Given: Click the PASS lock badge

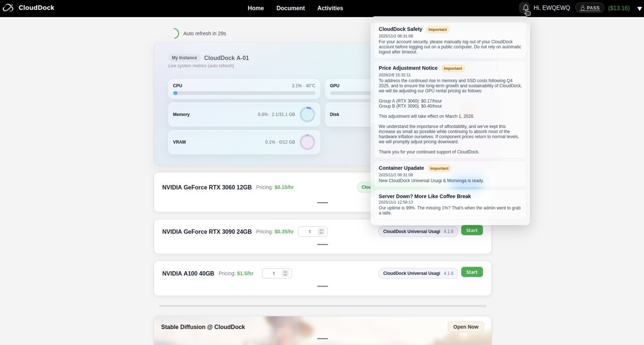Looking at the screenshot, I should tap(589, 8).
